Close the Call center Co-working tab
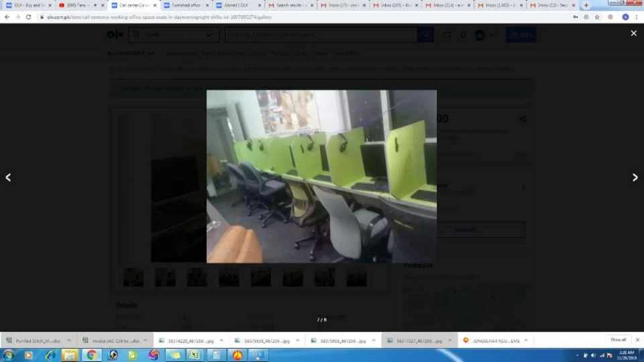 pyautogui.click(x=155, y=5)
